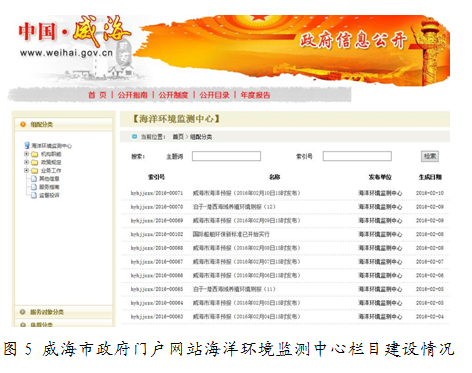Open the 年度报告 menu item
Screen dimensions: 472x373
click(255, 95)
